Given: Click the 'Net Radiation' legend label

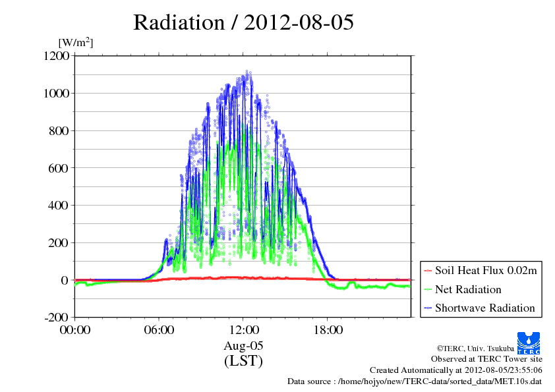Looking at the screenshot, I should pos(468,289).
